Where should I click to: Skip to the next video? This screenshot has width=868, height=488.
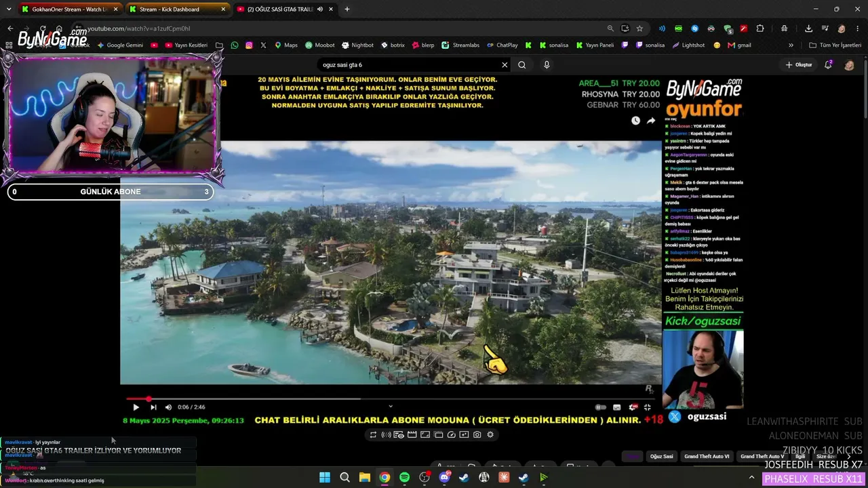point(153,407)
